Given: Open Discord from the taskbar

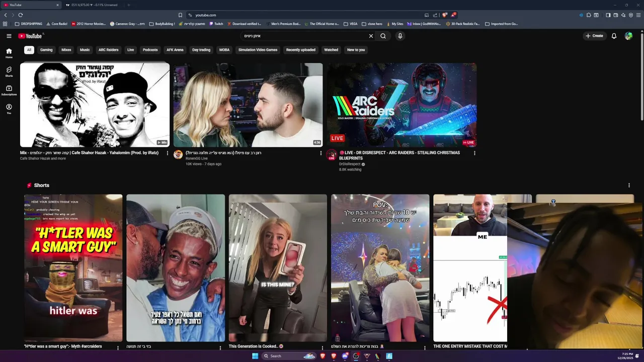Looking at the screenshot, I should pos(345,356).
